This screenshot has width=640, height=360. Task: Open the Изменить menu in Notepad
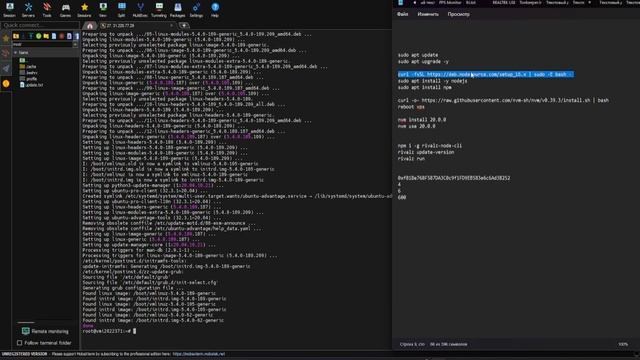[x=428, y=14]
